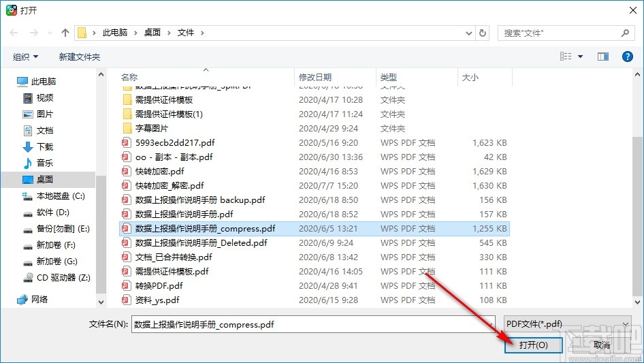Toggle the preview pane icon
Viewport: 644px width, 363px height.
603,57
